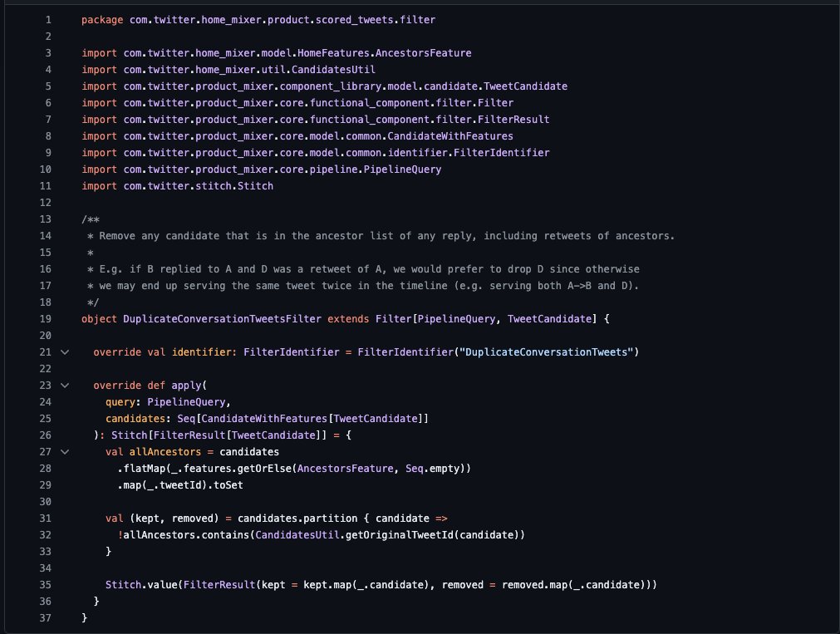Click the apply method name
This screenshot has height=634, width=840.
[186, 386]
